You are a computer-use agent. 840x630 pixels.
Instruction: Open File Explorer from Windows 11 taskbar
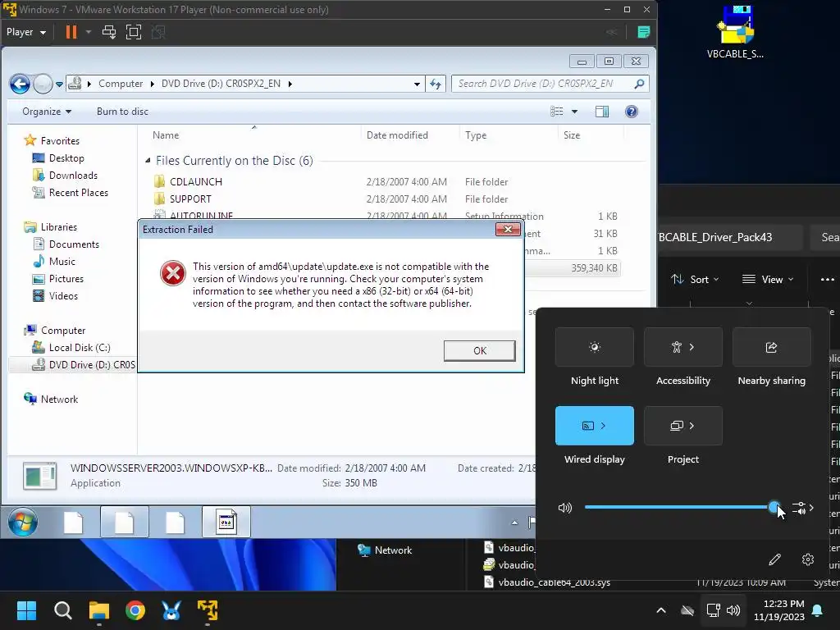click(99, 610)
